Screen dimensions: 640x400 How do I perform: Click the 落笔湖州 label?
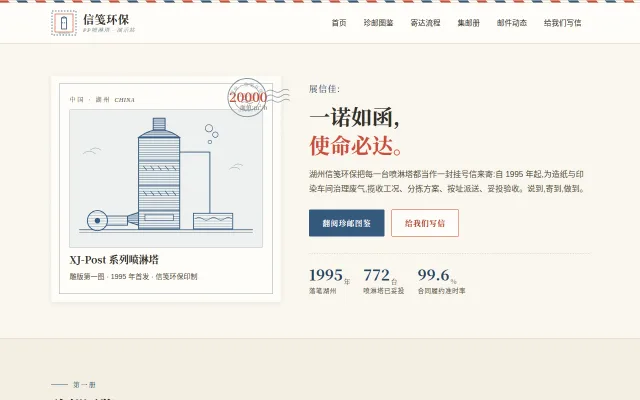pyautogui.click(x=322, y=291)
